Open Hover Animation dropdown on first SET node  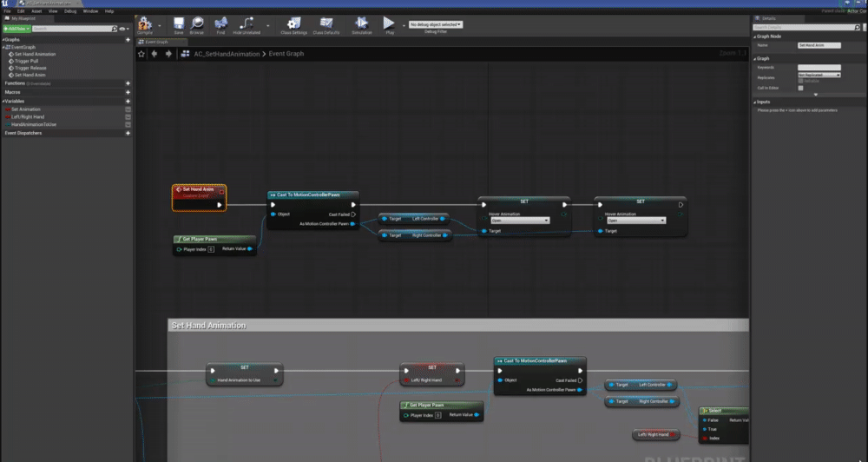[x=520, y=221]
